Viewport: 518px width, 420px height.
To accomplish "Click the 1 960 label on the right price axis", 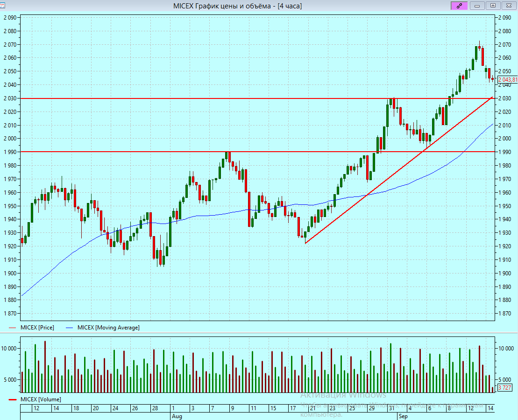I will [504, 192].
